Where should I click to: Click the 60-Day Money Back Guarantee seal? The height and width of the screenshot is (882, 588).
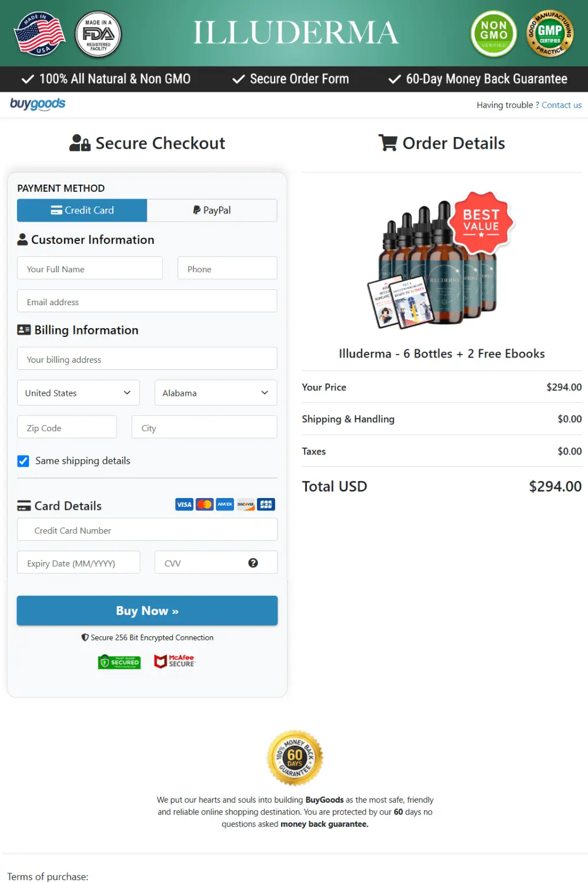[x=294, y=757]
